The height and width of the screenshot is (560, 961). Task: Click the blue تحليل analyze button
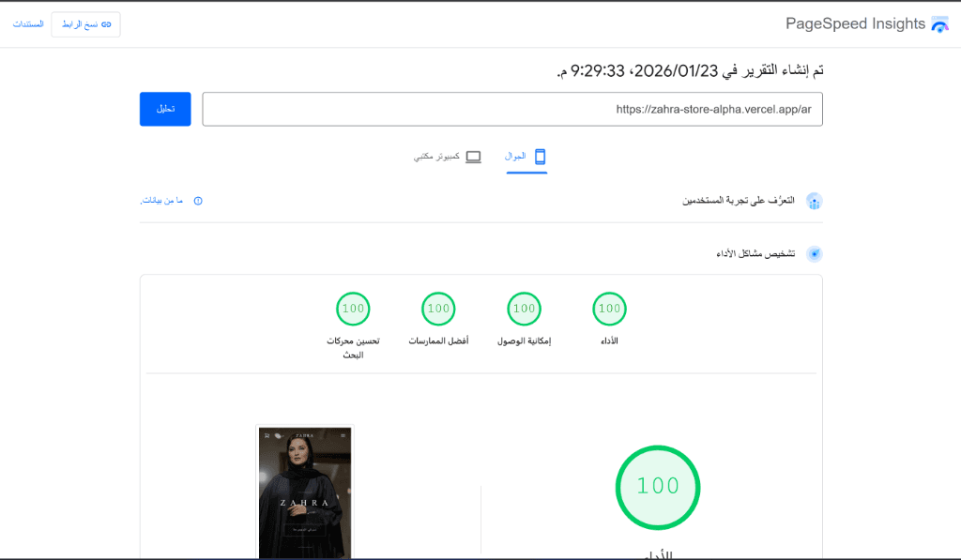click(x=165, y=109)
